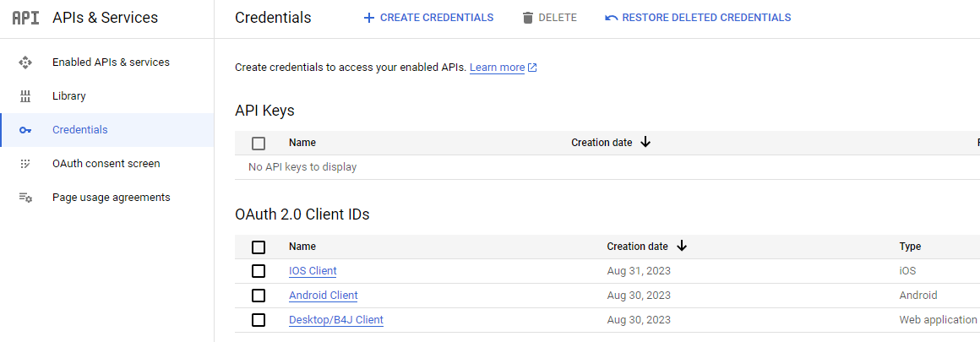Click the plus icon for Create Credentials
This screenshot has height=342, width=980.
point(368,18)
